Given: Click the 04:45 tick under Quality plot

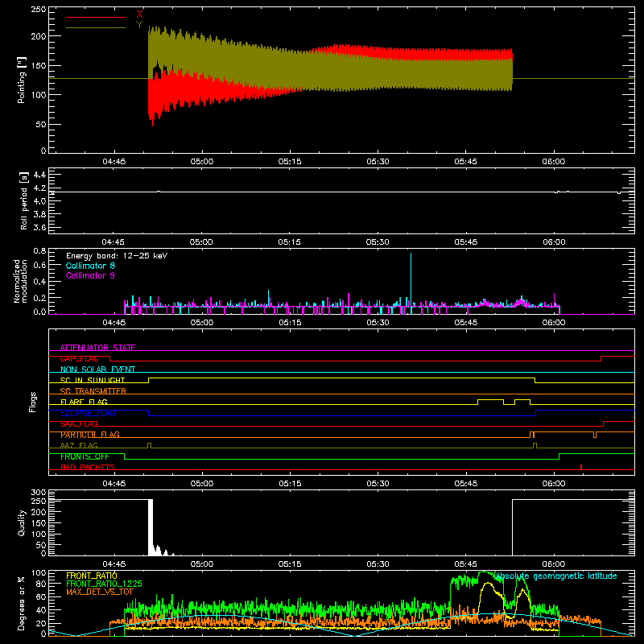Looking at the screenshot, I should point(114,564).
